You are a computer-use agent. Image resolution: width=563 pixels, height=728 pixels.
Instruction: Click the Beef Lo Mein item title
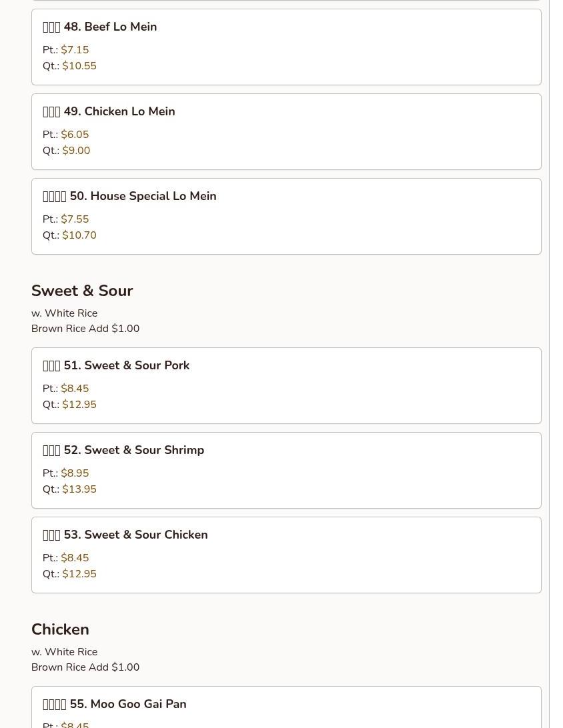click(x=100, y=27)
